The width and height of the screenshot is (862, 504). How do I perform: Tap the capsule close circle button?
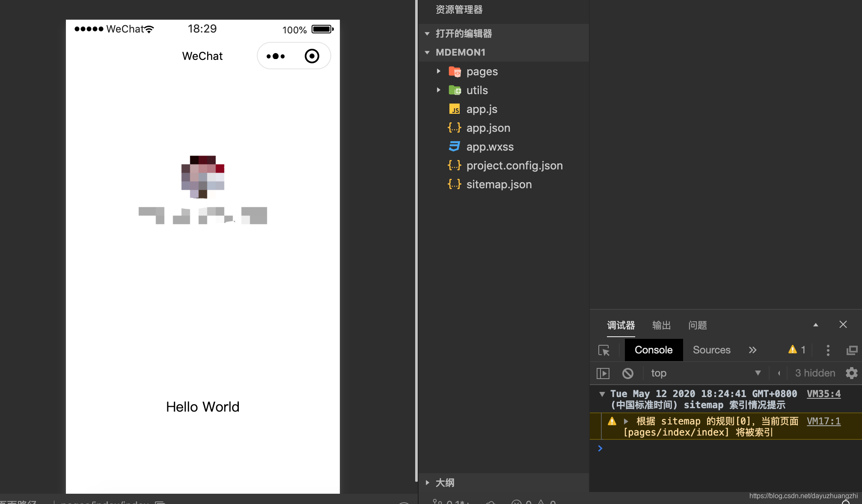[x=312, y=56]
